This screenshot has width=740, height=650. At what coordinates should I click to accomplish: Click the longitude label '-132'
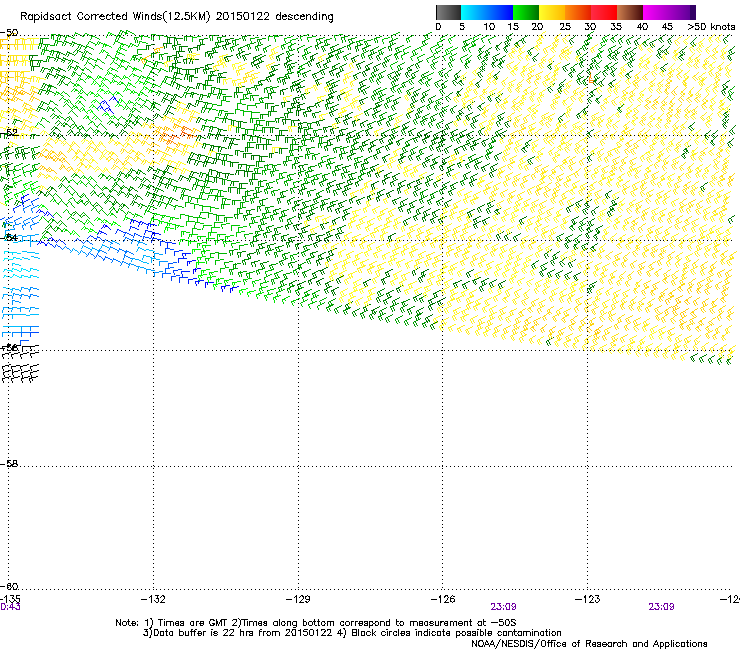[153, 599]
